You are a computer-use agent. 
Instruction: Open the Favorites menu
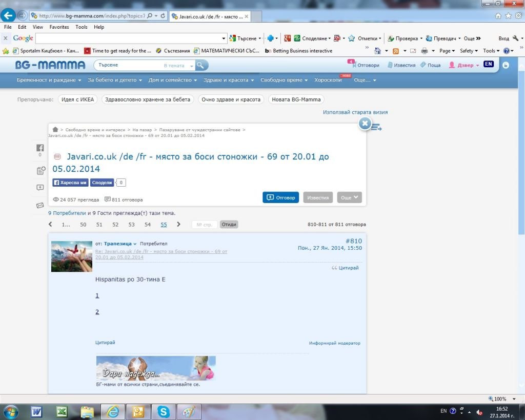click(x=59, y=27)
